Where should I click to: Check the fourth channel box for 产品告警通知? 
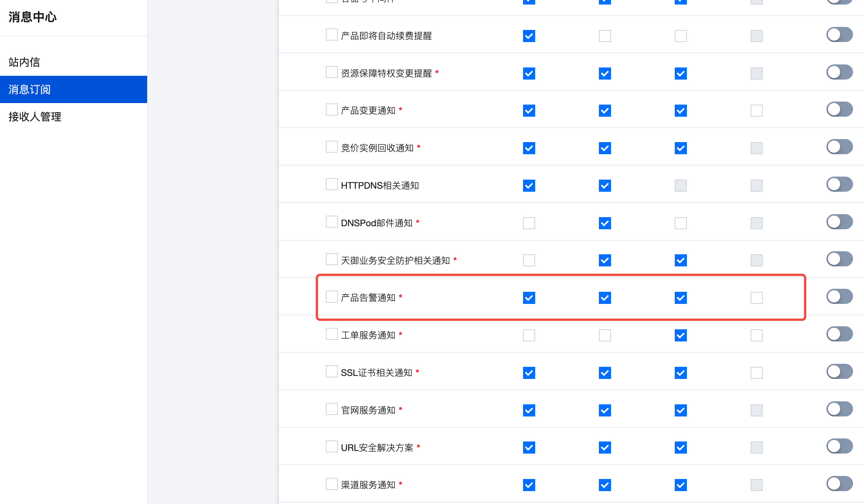point(756,298)
